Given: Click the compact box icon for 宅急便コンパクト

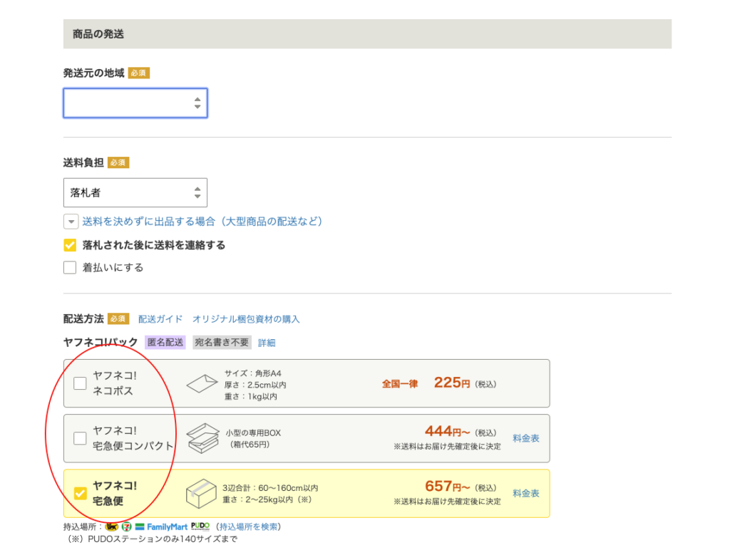Looking at the screenshot, I should [202, 438].
